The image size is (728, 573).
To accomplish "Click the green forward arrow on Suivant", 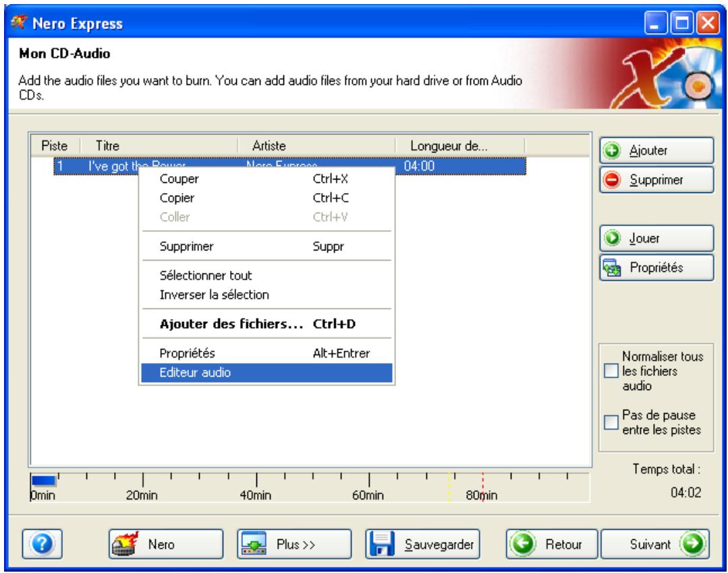I will point(693,543).
